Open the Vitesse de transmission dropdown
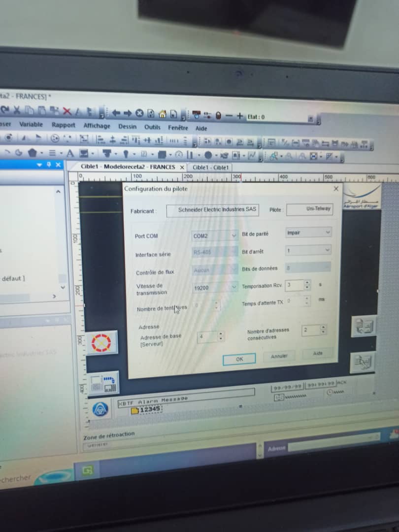Image resolution: width=399 pixels, height=532 pixels. [234, 287]
